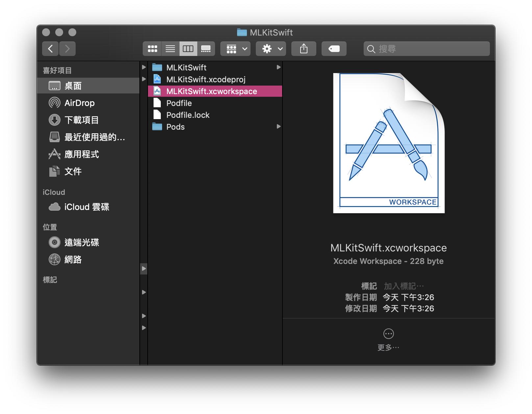Viewport: 532px width, 414px height.
Task: Click the iCloud sidebar heading
Action: [54, 192]
